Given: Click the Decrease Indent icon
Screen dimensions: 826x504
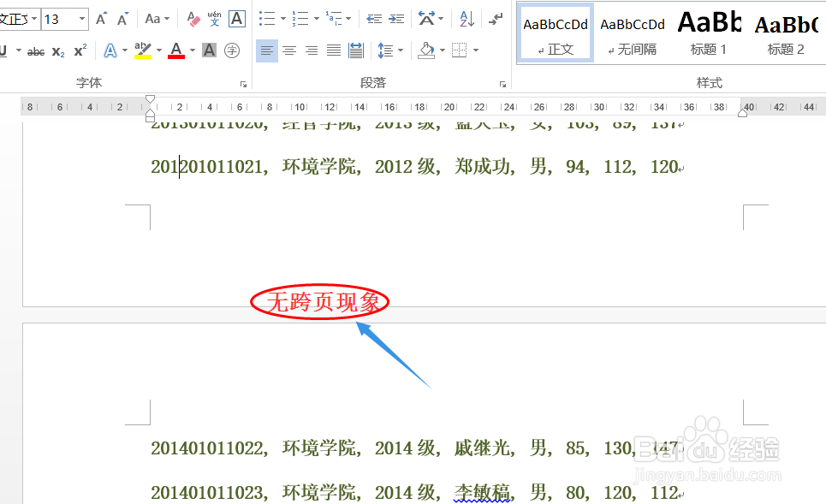Looking at the screenshot, I should 374,18.
